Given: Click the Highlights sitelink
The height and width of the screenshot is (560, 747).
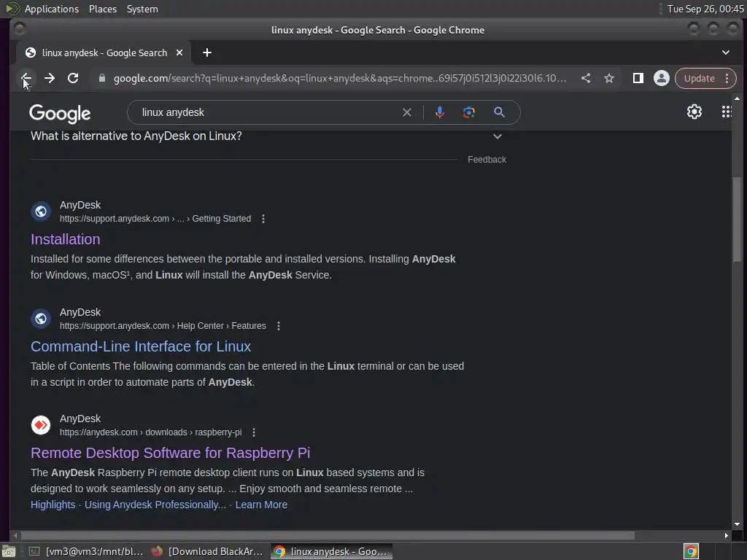Looking at the screenshot, I should (53, 505).
